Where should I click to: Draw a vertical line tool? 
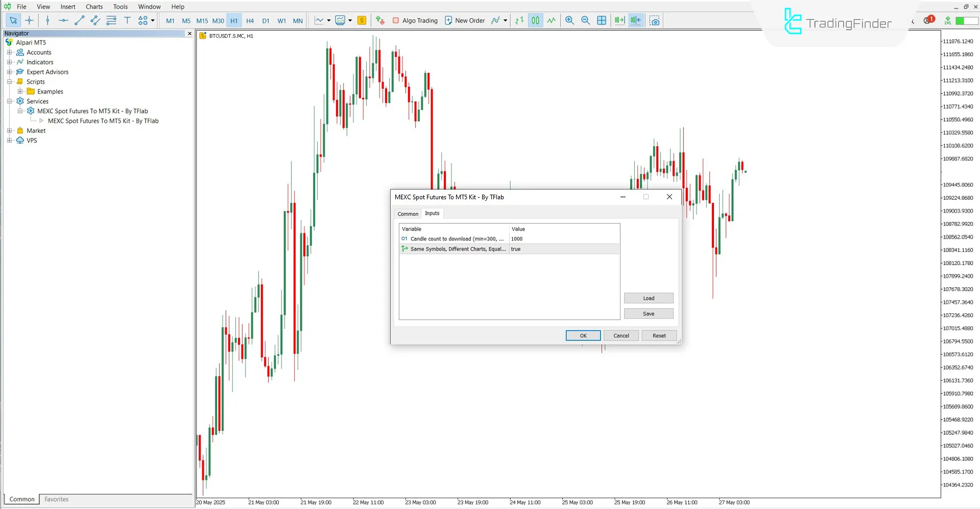coord(47,20)
